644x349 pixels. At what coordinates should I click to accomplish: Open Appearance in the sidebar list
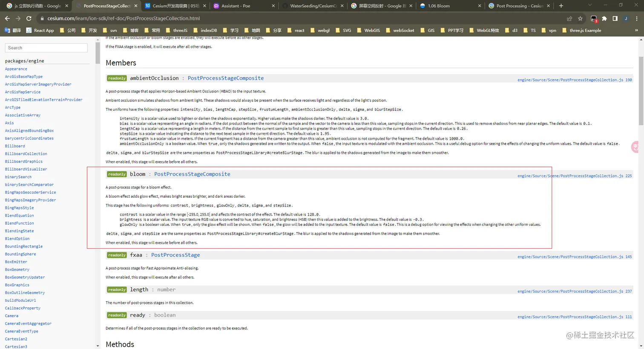click(16, 69)
